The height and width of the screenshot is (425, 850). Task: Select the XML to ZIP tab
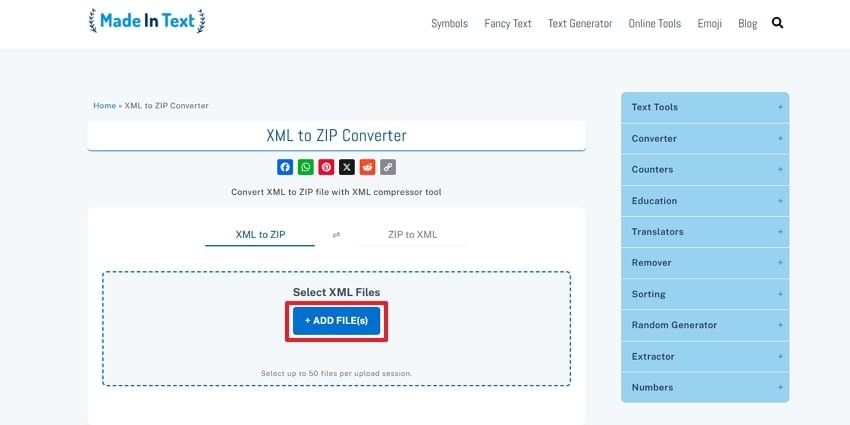click(260, 235)
